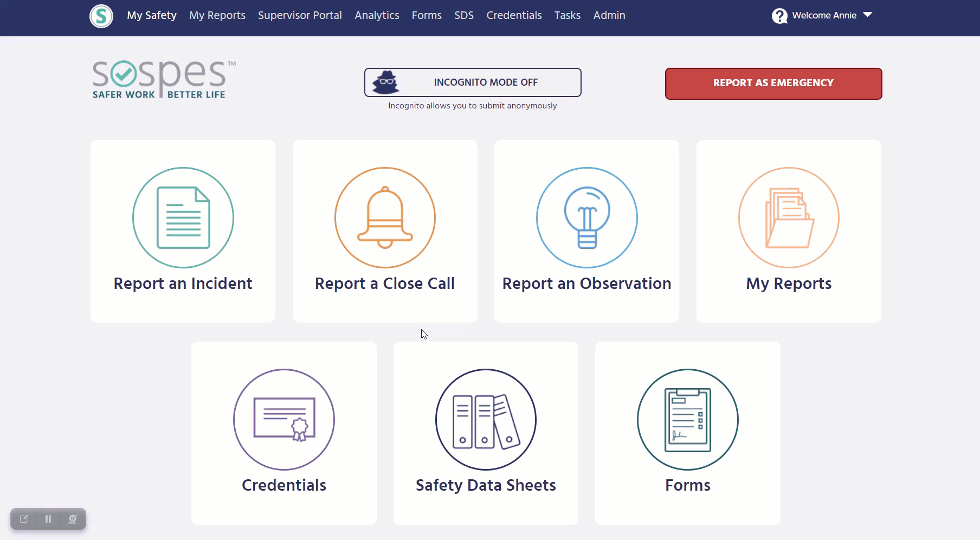
Task: Click the Sospes Safer Work Better Life logo
Action: pyautogui.click(x=163, y=80)
